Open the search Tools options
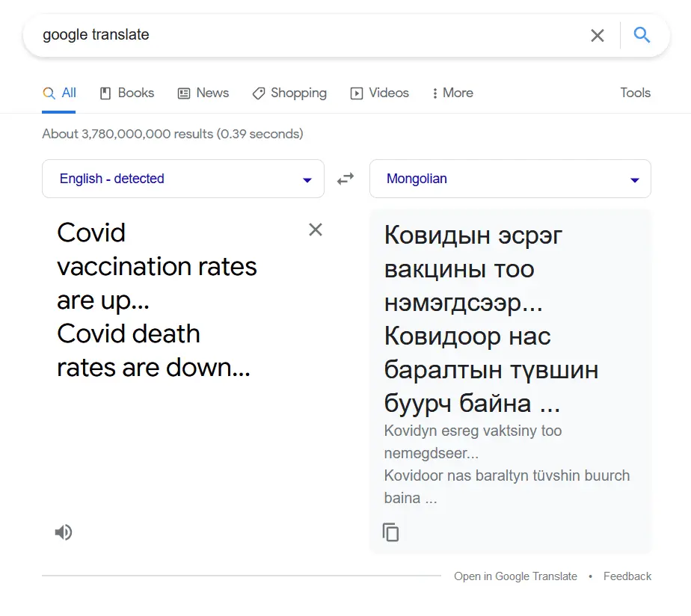 635,93
